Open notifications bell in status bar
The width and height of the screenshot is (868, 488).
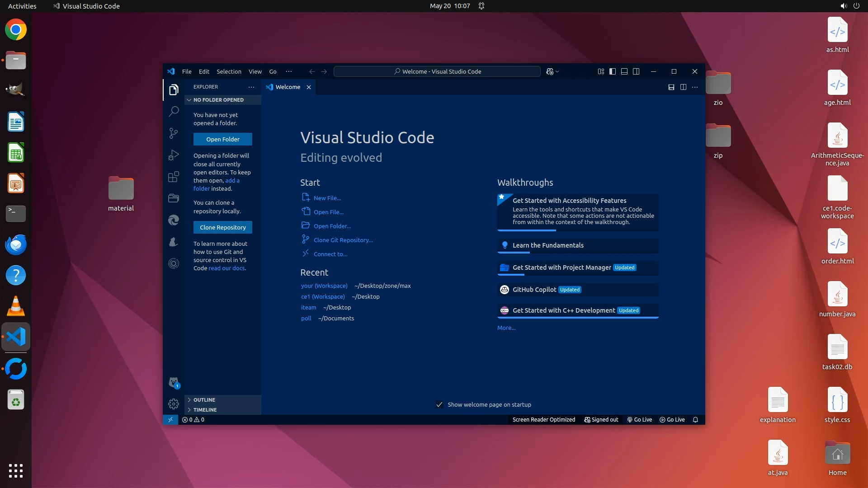point(695,419)
